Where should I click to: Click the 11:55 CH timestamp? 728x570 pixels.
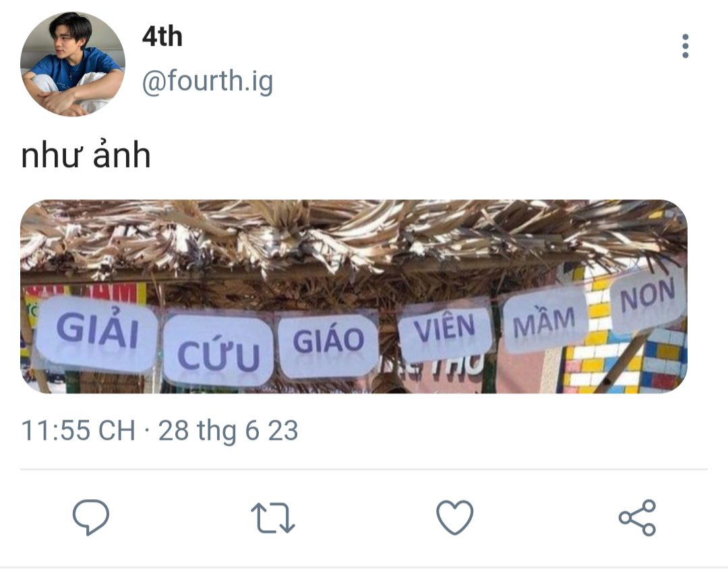coord(78,431)
